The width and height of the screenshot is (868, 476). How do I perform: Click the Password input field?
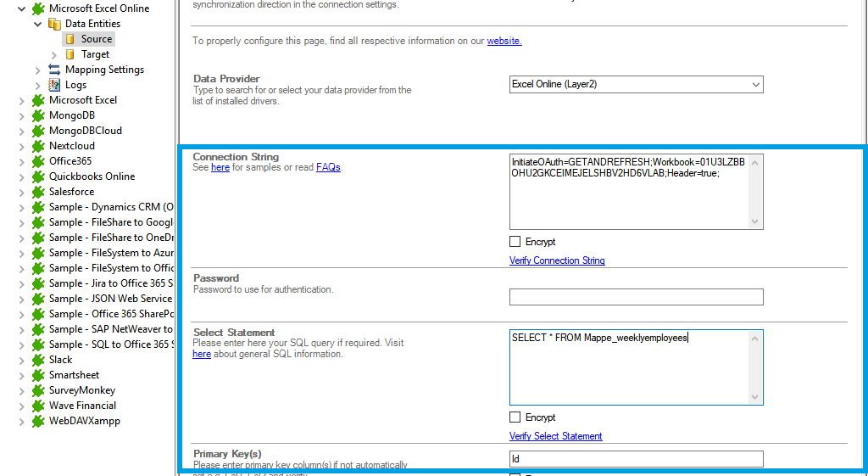pyautogui.click(x=636, y=297)
